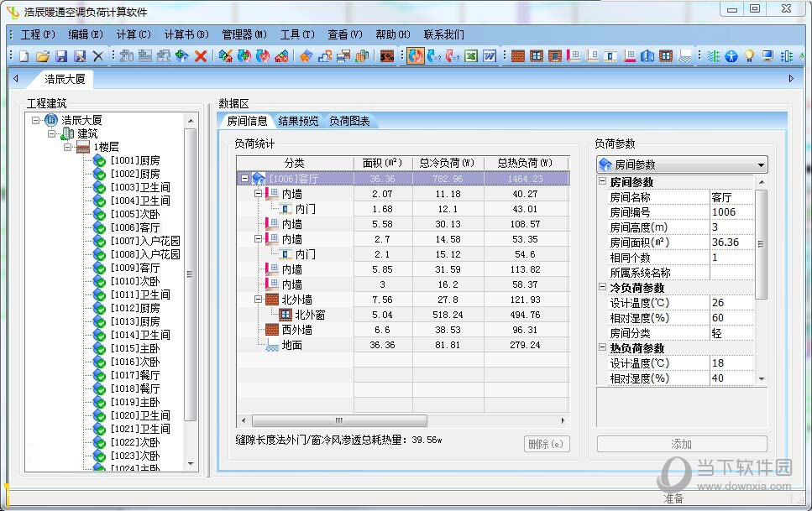Open the 房间参数 dropdown in load parameters
The width and height of the screenshot is (812, 511).
click(x=761, y=165)
